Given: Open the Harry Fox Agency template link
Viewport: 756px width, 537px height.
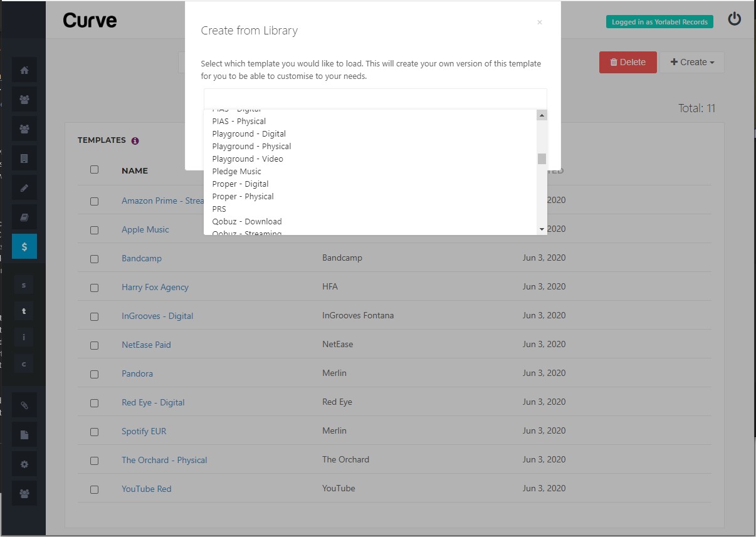Looking at the screenshot, I should (155, 287).
